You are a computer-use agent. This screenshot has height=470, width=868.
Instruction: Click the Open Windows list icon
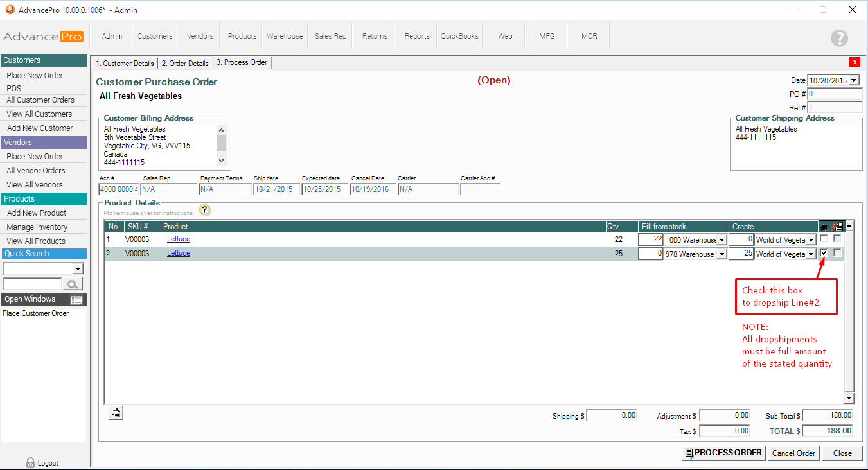pyautogui.click(x=76, y=300)
